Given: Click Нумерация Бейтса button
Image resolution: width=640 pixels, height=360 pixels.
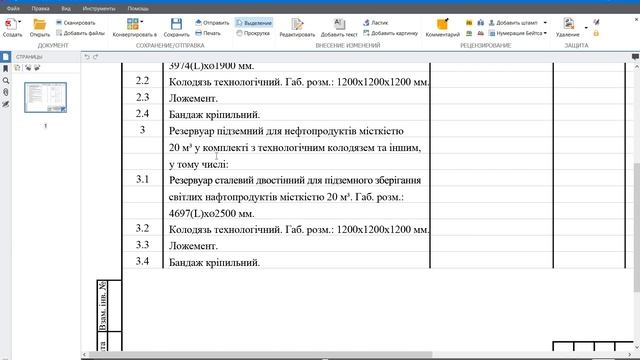Looking at the screenshot, I should click(x=516, y=33).
